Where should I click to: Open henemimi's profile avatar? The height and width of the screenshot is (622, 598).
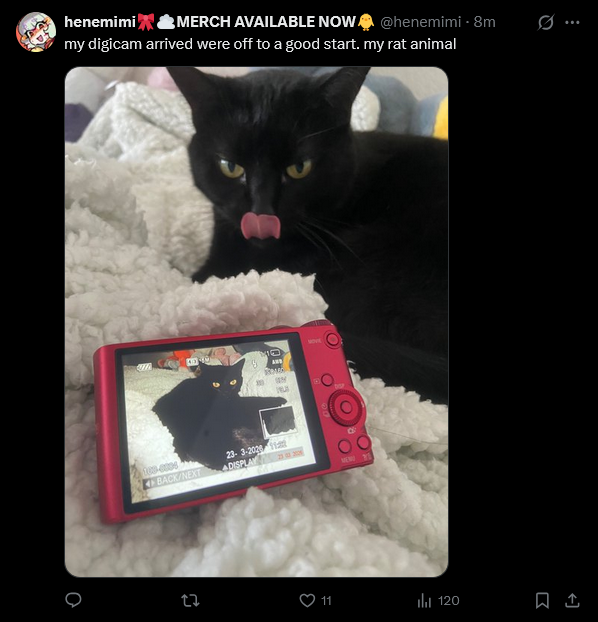pyautogui.click(x=36, y=32)
